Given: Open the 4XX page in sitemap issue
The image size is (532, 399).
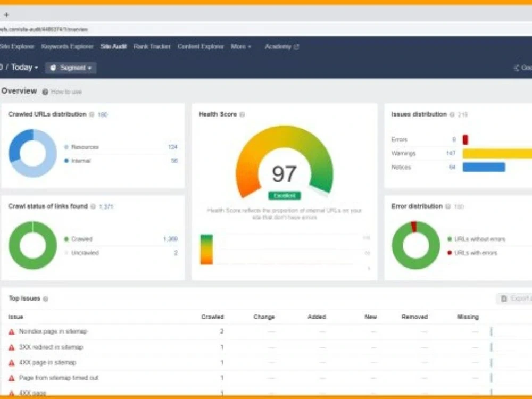Looking at the screenshot, I should pos(47,362).
